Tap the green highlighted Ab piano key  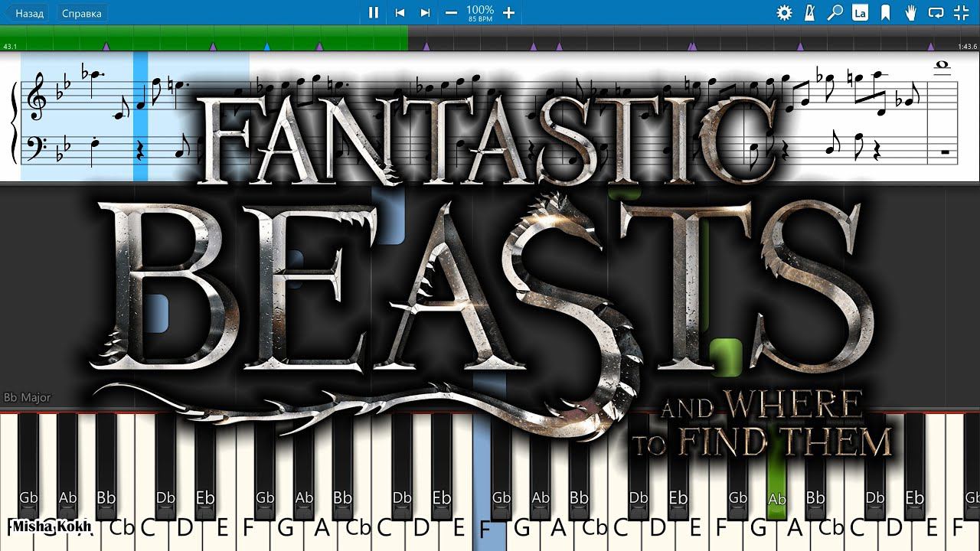[776, 467]
